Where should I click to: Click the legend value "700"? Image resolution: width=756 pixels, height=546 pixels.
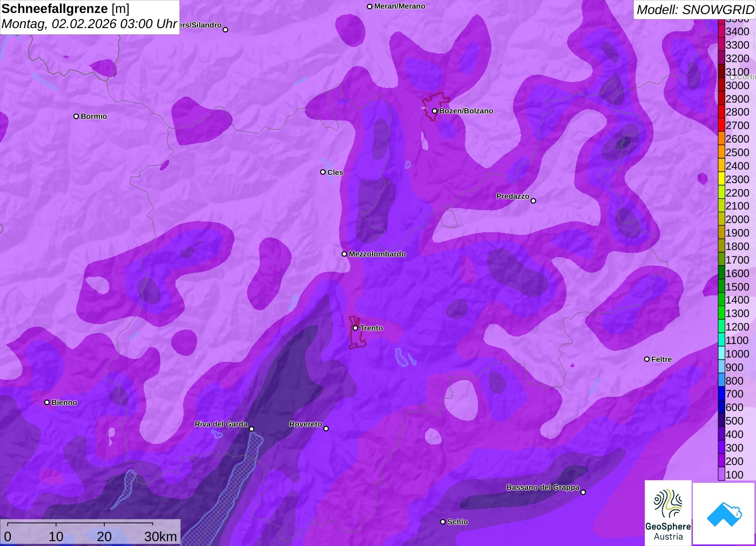click(734, 394)
